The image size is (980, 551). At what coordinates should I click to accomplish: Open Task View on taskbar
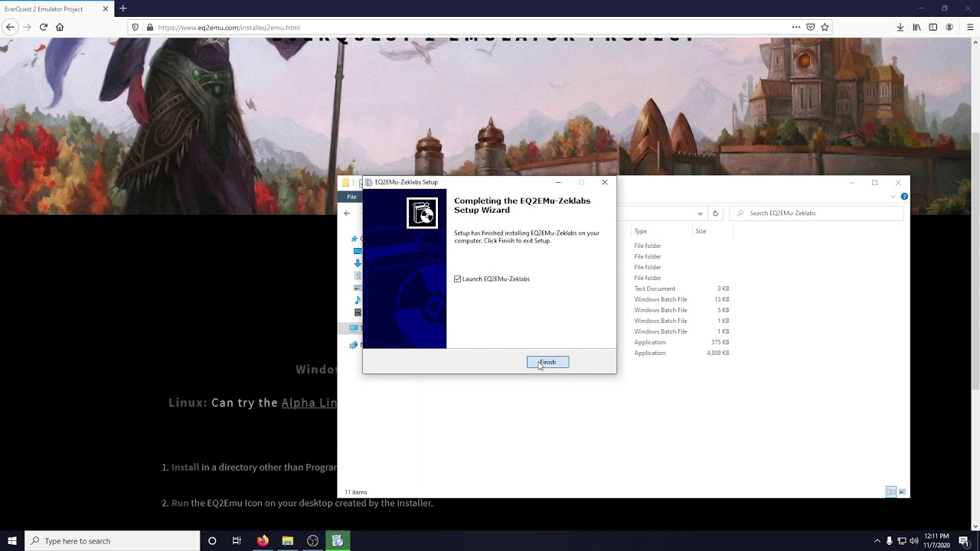(x=237, y=541)
